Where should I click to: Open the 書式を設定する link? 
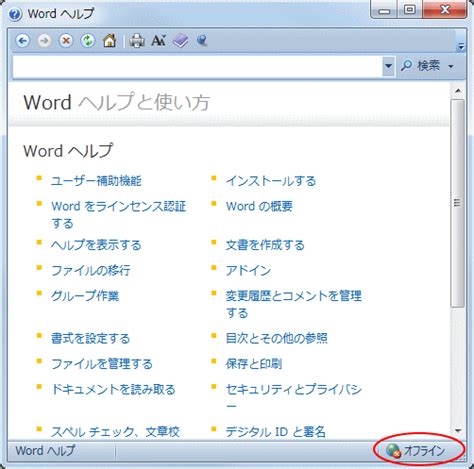point(90,338)
